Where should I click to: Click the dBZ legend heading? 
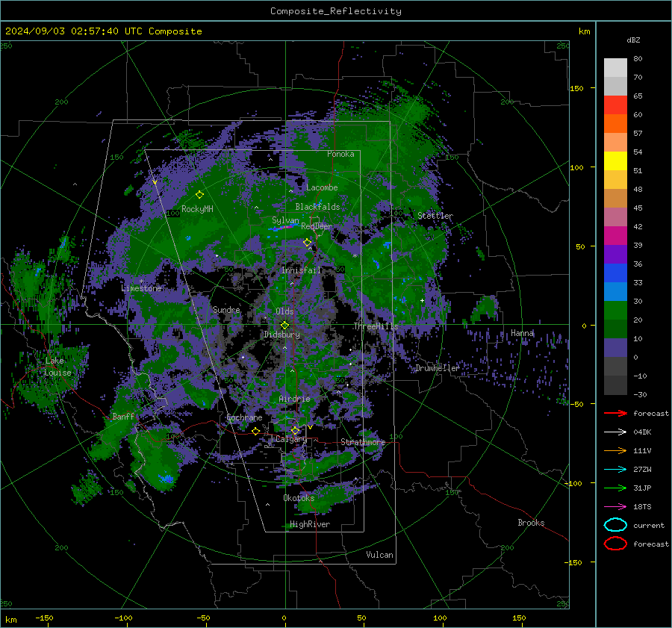(633, 40)
